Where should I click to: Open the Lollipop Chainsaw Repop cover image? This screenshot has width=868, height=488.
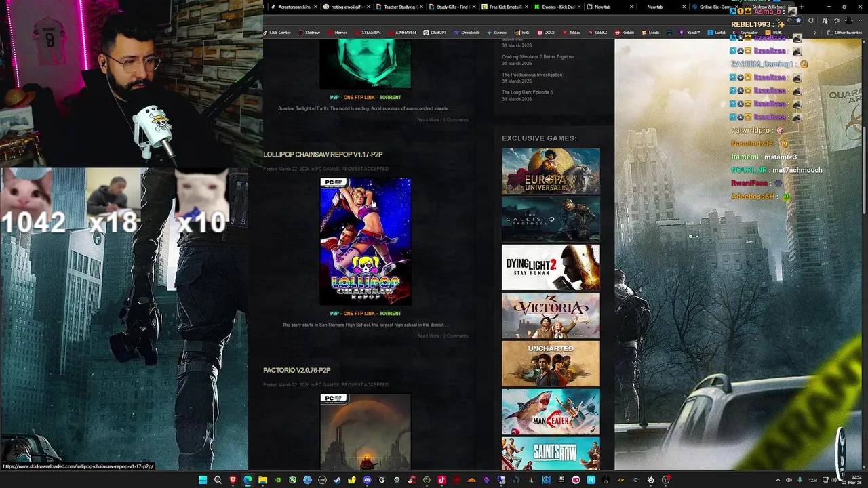click(x=366, y=241)
